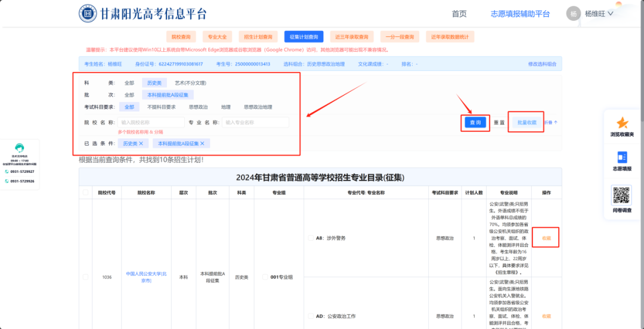Click 收藏 for A8 涉外警务
This screenshot has height=329, width=644.
click(x=546, y=238)
